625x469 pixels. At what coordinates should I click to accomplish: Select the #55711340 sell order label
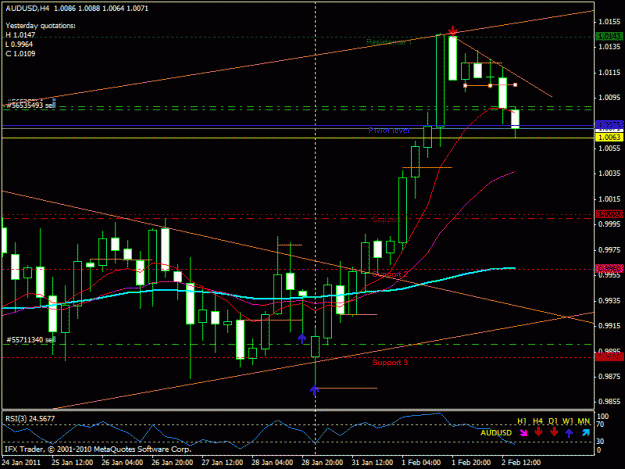coord(31,340)
